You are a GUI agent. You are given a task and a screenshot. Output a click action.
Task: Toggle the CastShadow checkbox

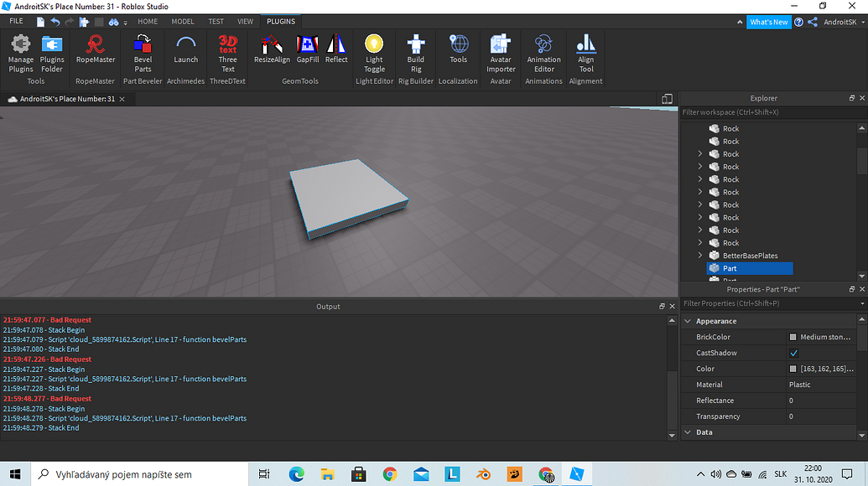[794, 353]
